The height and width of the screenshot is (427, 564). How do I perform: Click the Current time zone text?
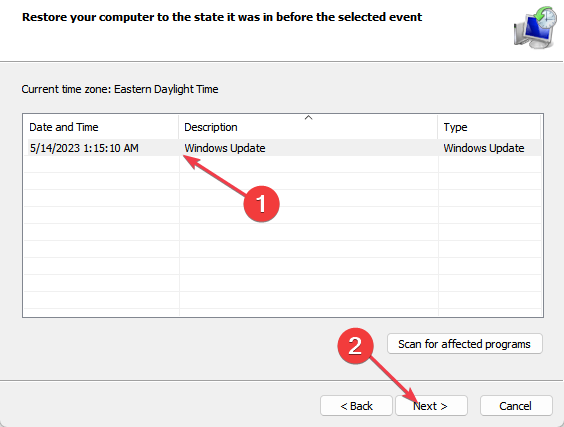[120, 89]
